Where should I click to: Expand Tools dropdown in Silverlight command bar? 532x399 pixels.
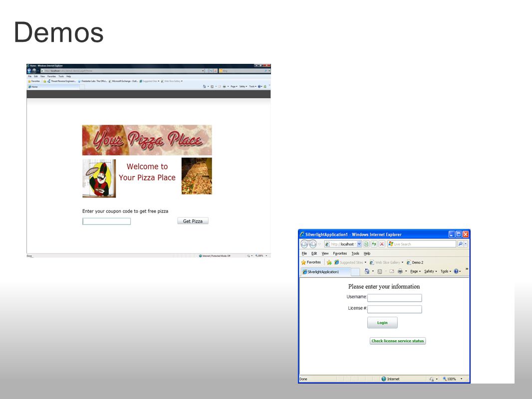click(x=446, y=271)
